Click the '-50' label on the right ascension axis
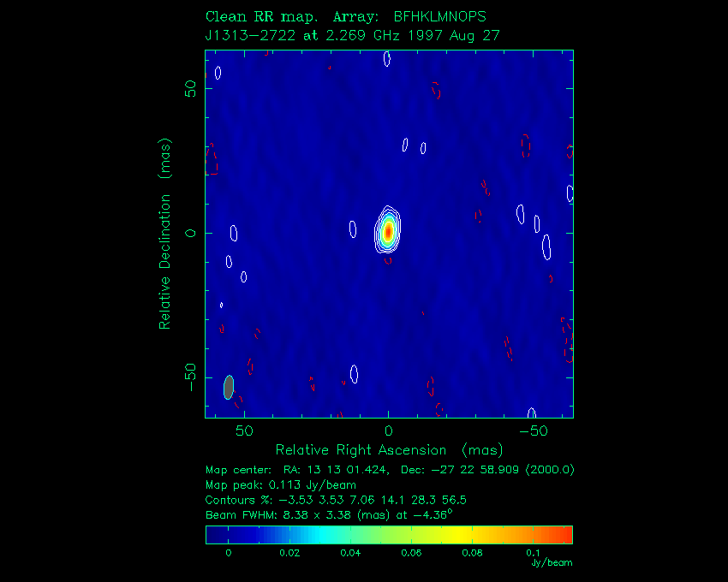This screenshot has height=582, width=728. pyautogui.click(x=533, y=431)
